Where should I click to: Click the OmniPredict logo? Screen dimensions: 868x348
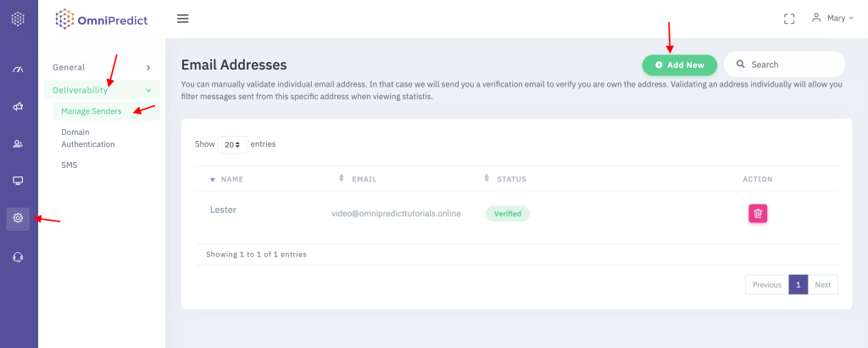coord(101,19)
